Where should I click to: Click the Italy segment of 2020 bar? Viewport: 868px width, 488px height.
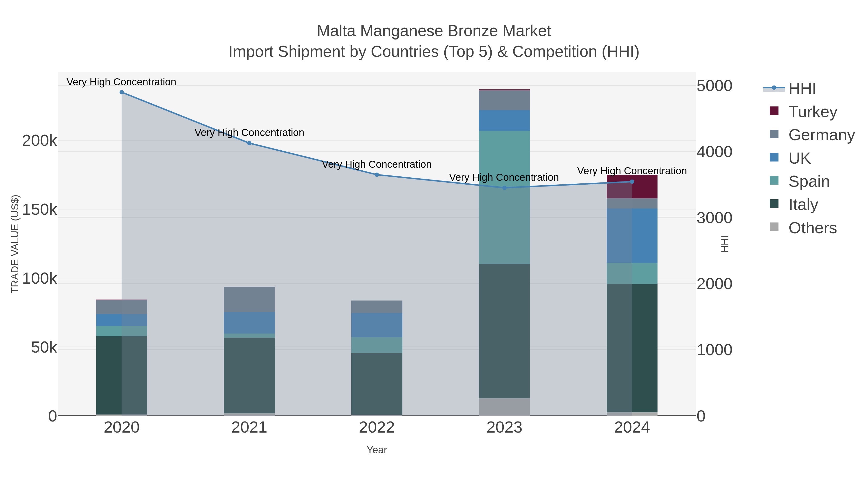click(122, 375)
